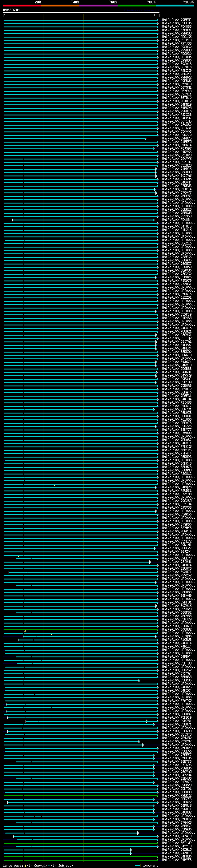The width and height of the screenshot is (197, 868).
Task: Select label UniRef100_Q0CUU2
Action: coord(177,629)
